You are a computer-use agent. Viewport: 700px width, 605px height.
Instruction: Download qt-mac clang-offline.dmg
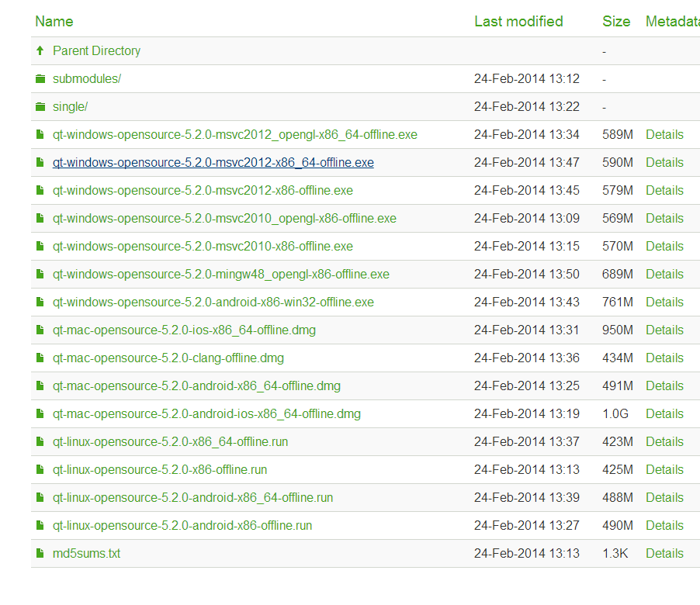coord(168,358)
